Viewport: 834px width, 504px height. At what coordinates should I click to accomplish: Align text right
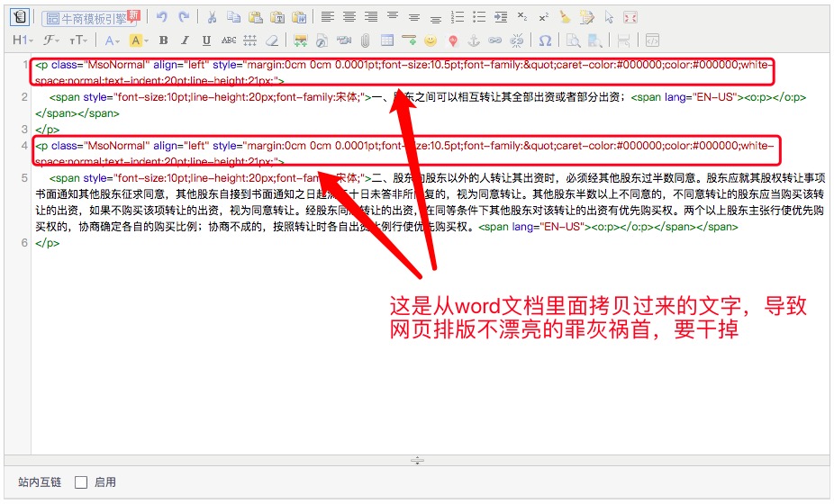(x=371, y=17)
